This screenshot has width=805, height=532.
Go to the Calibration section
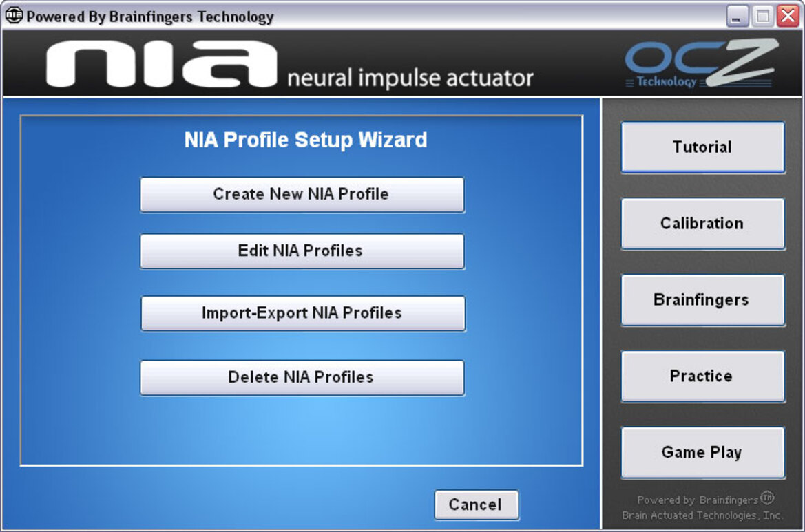click(x=703, y=224)
